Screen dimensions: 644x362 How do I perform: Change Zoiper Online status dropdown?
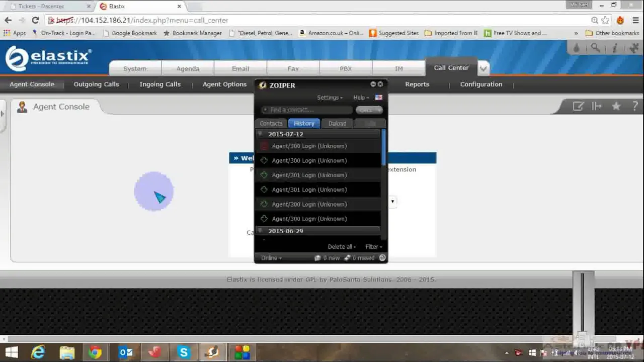tap(271, 258)
